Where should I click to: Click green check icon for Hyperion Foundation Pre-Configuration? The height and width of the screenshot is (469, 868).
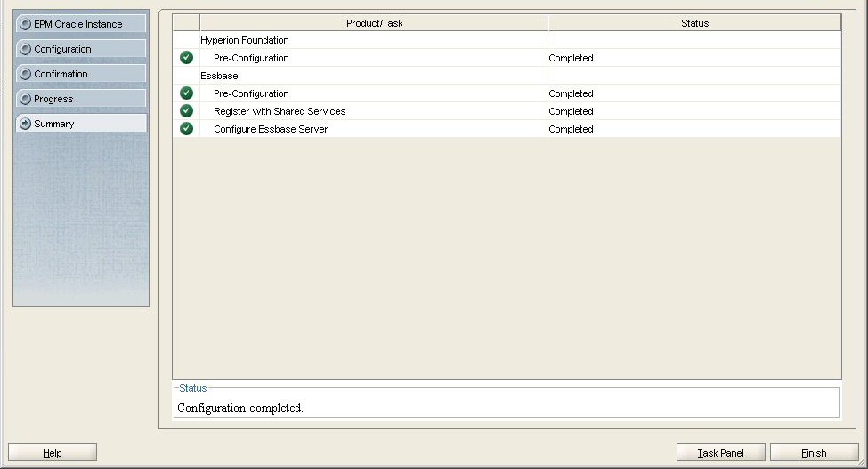coord(187,58)
